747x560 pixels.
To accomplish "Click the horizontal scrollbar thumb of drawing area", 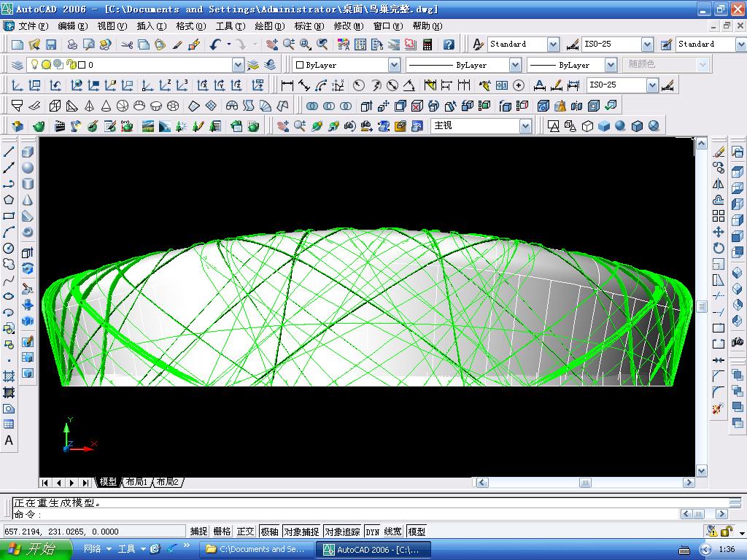I will (x=585, y=483).
